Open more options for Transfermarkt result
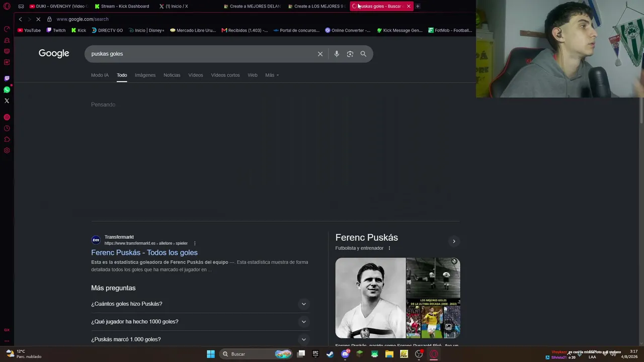 pyautogui.click(x=195, y=243)
